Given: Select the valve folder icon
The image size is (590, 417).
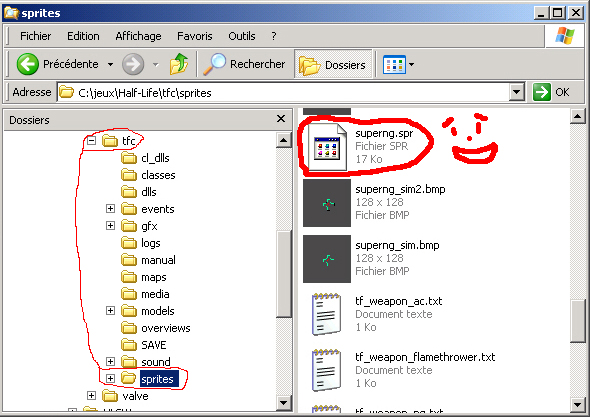Looking at the screenshot, I should pyautogui.click(x=110, y=396).
